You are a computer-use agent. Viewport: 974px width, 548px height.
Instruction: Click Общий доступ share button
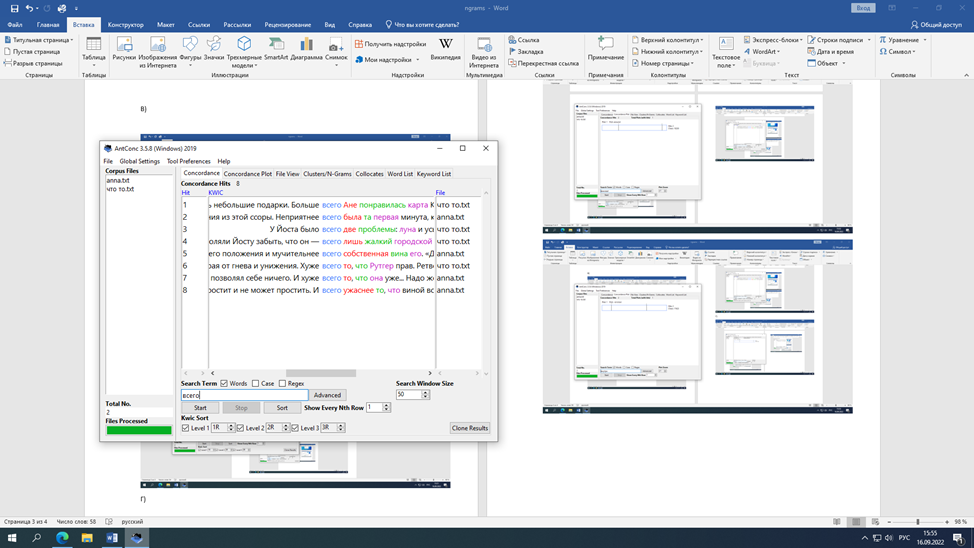tap(936, 25)
